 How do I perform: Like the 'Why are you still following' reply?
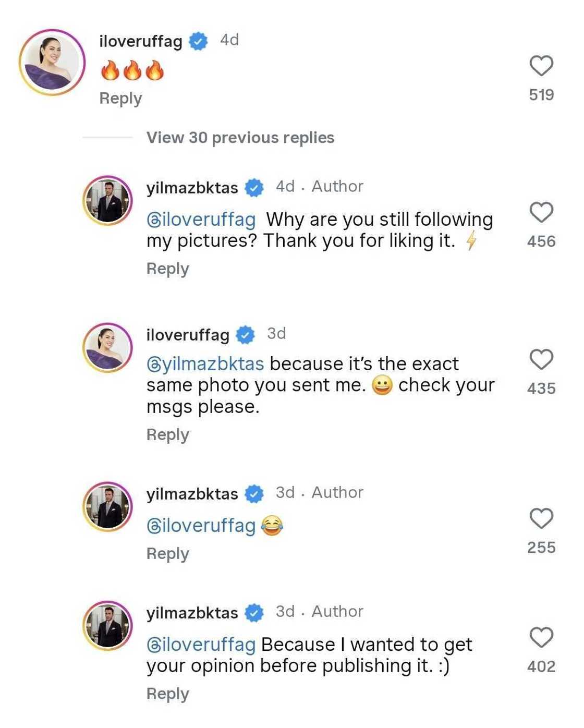[x=541, y=213]
